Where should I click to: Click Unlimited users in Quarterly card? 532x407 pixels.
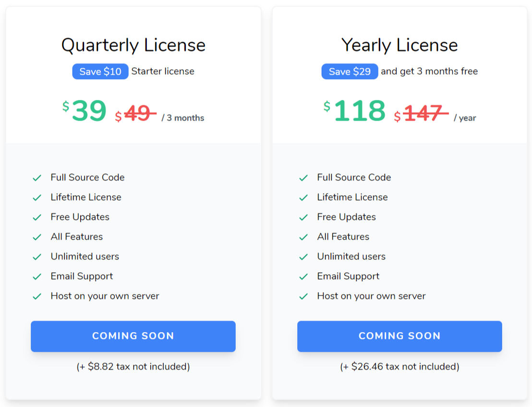[85, 256]
